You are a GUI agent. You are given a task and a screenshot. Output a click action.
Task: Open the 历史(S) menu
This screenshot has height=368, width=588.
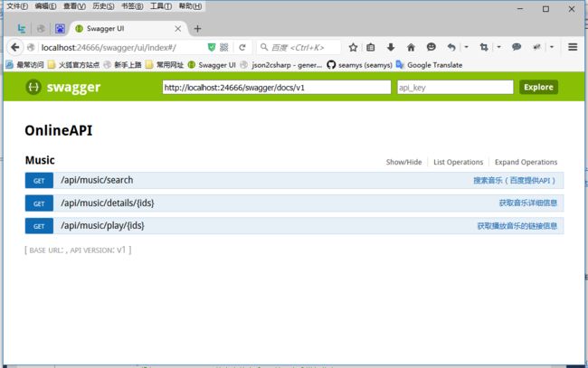tap(103, 6)
